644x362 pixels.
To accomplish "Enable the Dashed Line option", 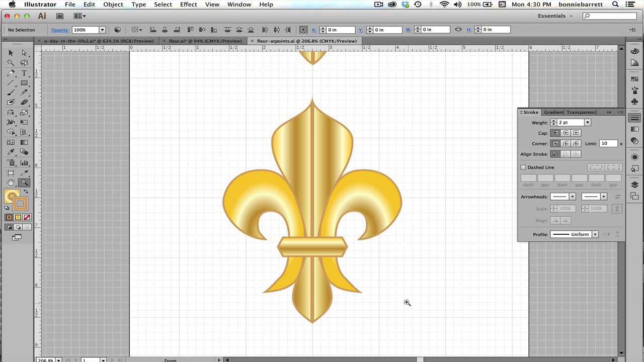I will pos(523,167).
